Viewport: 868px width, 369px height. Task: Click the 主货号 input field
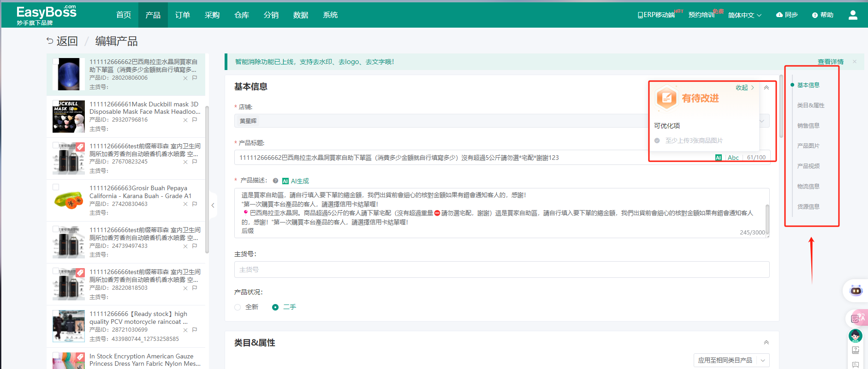(502, 269)
